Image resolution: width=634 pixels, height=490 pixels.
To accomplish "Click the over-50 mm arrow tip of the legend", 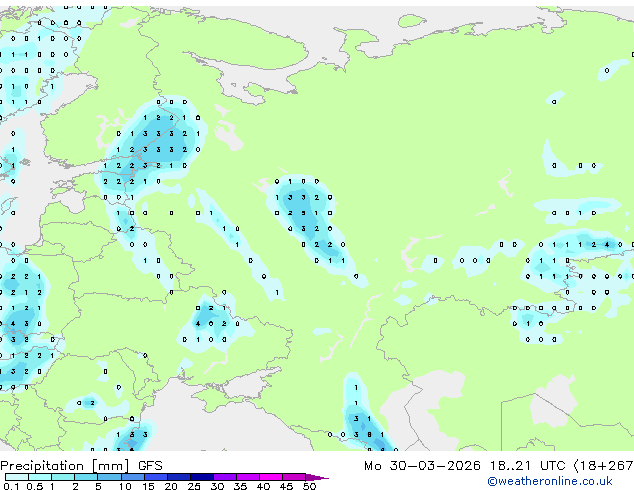I will [317, 477].
